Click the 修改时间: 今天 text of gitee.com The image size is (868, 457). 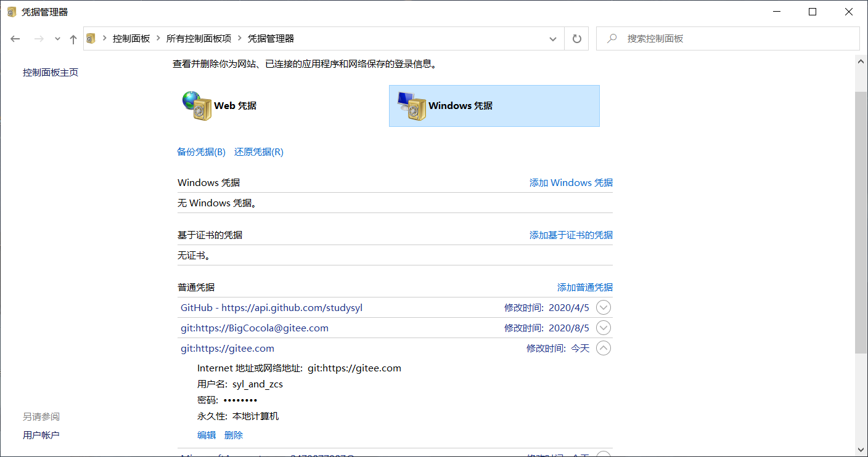pyautogui.click(x=558, y=348)
